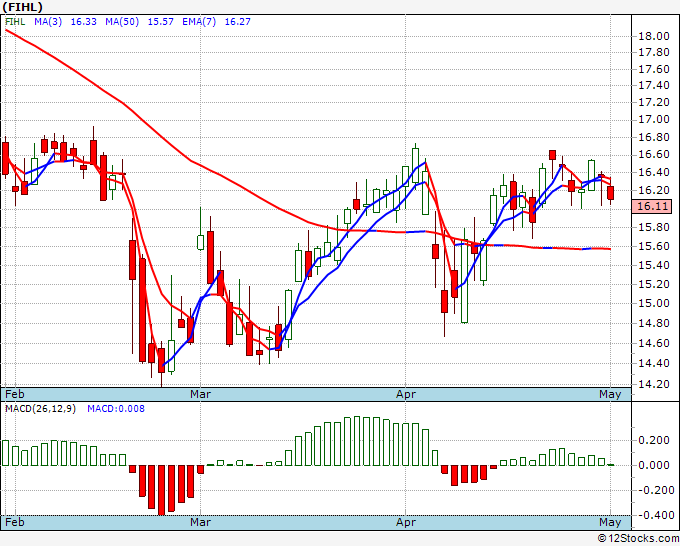This screenshot has width=680, height=546.
Task: Click the 17.20 price axis label
Action: (654, 102)
